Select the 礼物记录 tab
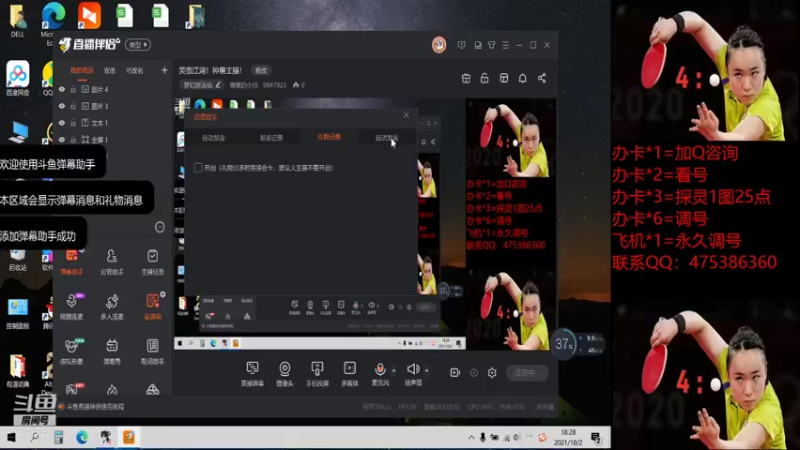Screen dimensions: 800x450 click(x=329, y=137)
